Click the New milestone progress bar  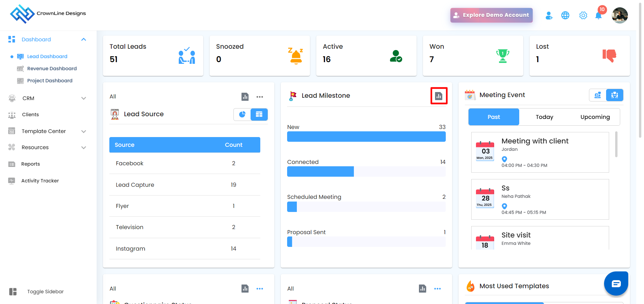click(x=366, y=136)
